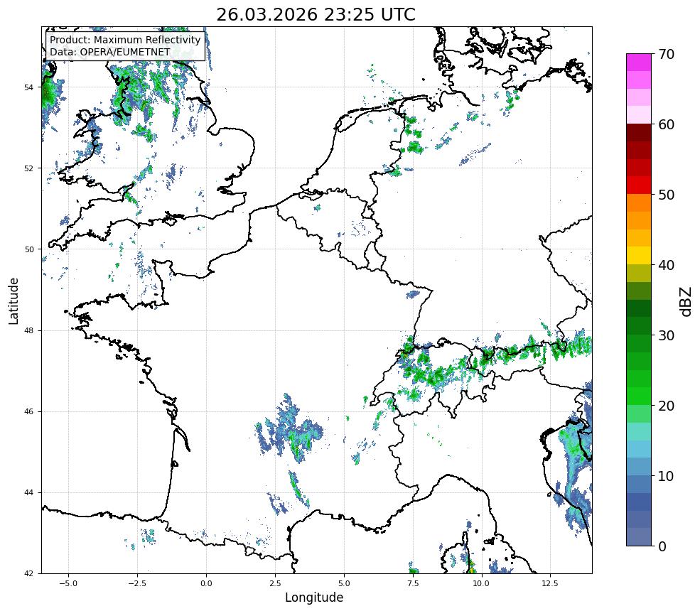Click the "dBZ" colorbar label
Viewport: 700px width, 611px height.
686,302
